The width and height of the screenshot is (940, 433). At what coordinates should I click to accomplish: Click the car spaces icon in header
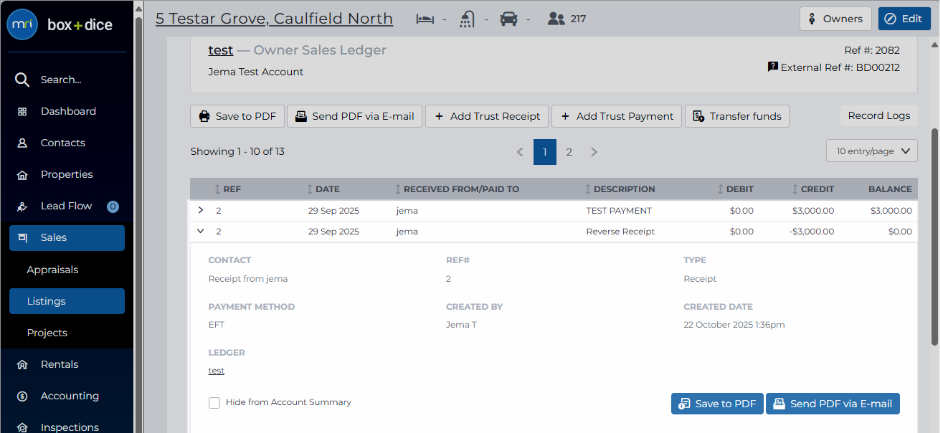tap(508, 19)
